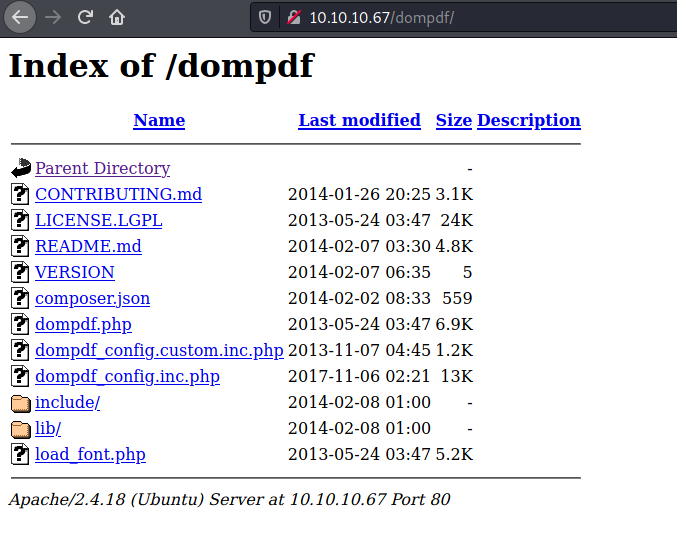Click the date 2013-11-07 04:45
This screenshot has height=536, width=677.
click(x=359, y=350)
